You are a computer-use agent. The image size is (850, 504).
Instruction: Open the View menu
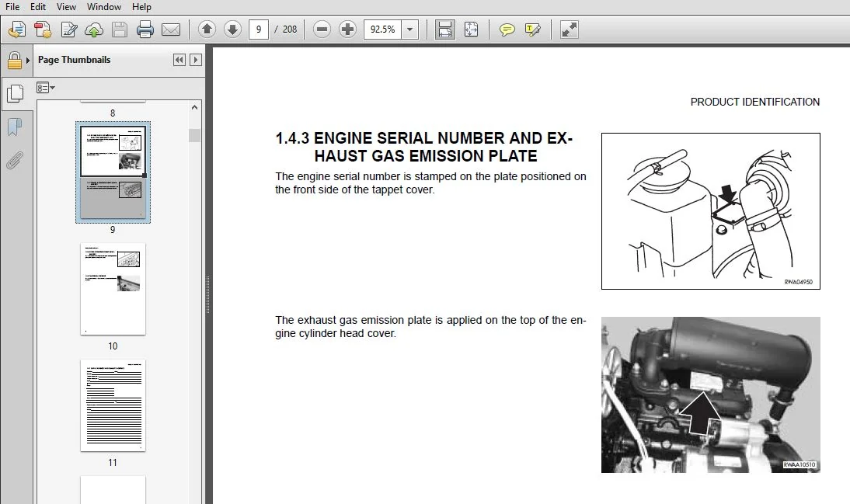tap(66, 6)
